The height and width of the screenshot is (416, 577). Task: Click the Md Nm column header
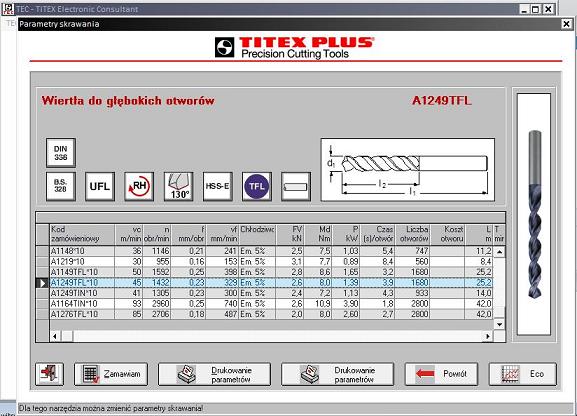[x=318, y=234]
